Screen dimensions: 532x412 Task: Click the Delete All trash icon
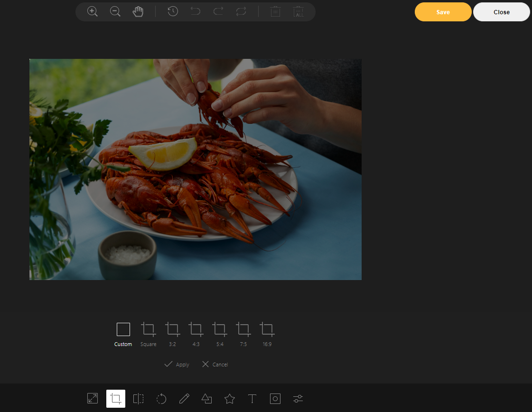click(x=299, y=11)
